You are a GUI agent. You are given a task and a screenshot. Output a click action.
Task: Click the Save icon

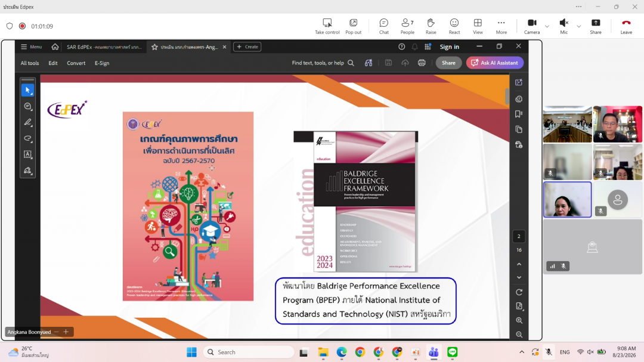(388, 63)
